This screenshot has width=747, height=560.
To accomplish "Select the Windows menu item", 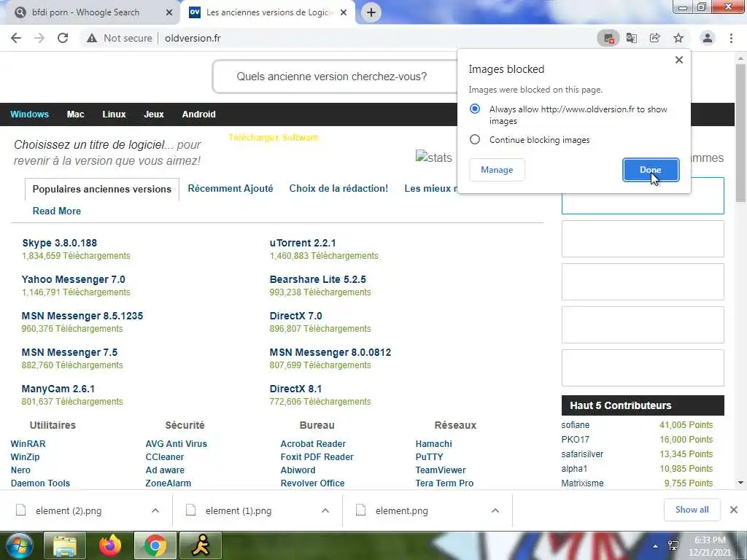I will click(29, 114).
